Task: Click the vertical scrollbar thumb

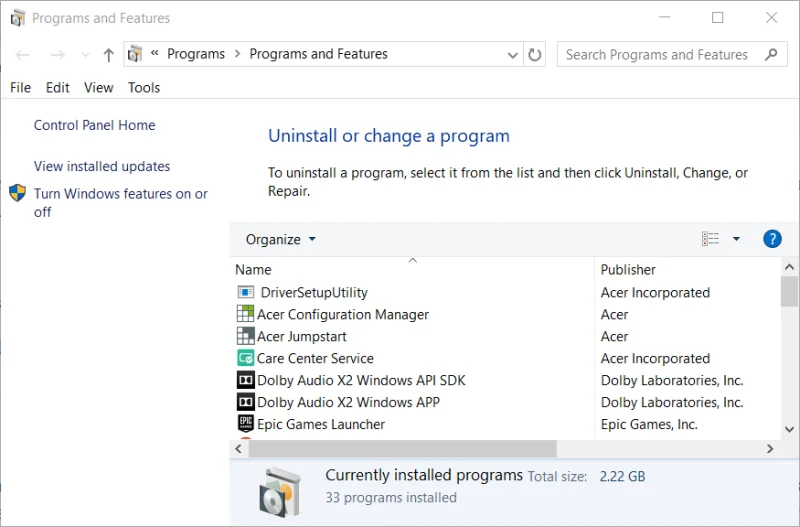Action: point(789,291)
